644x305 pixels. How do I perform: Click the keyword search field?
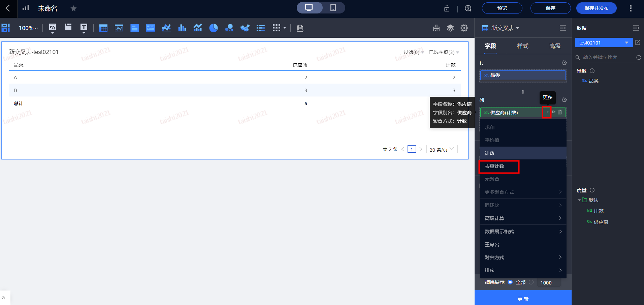(x=606, y=58)
